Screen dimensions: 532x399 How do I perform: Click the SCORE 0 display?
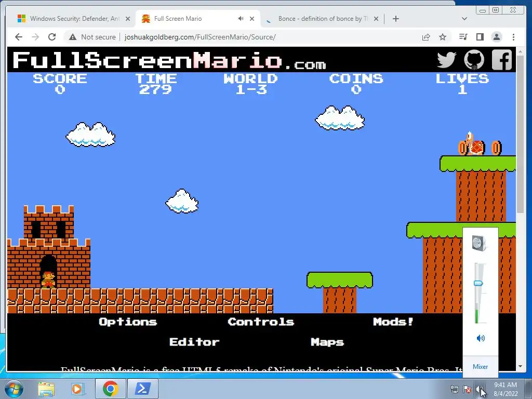click(x=60, y=84)
